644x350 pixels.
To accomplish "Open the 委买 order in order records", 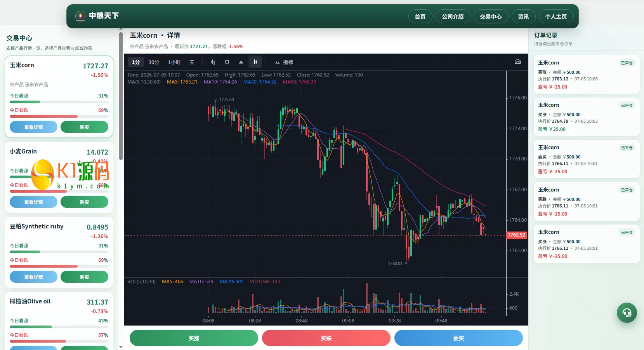I will (587, 159).
